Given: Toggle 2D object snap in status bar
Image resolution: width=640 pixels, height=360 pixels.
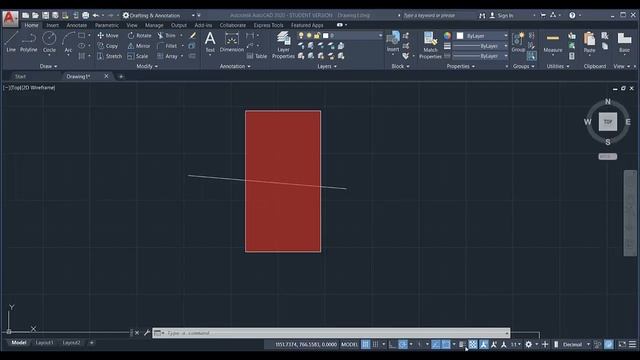Looking at the screenshot, I should pos(446,344).
